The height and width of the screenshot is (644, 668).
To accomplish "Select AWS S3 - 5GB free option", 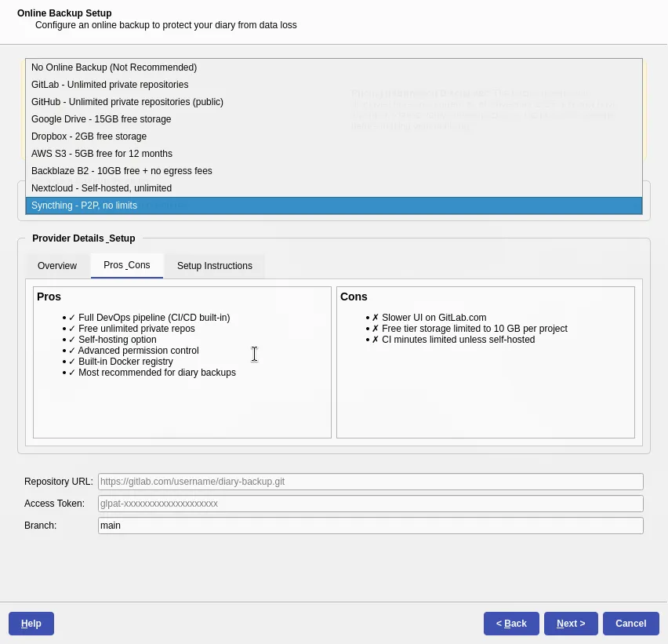I will pyautogui.click(x=102, y=154).
